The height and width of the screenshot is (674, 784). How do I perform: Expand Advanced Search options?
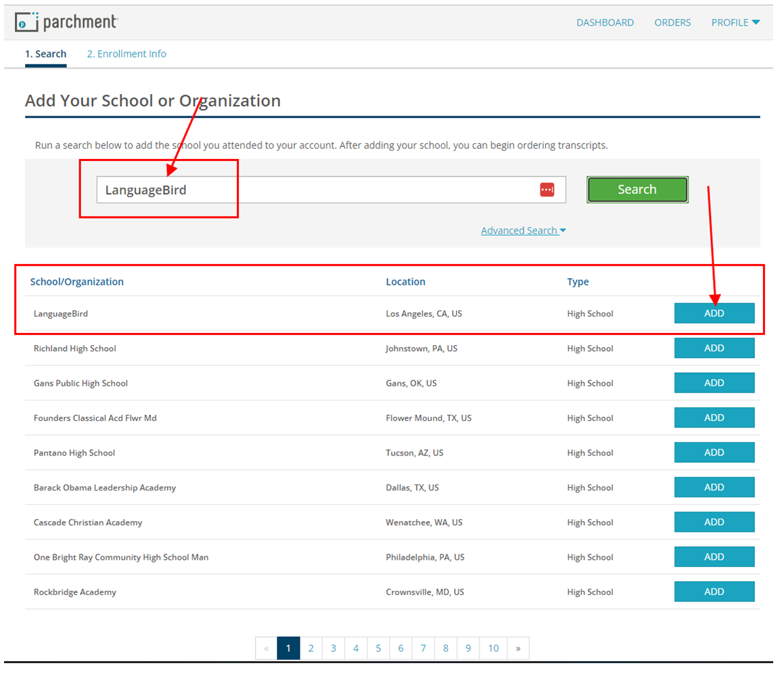pyautogui.click(x=524, y=231)
